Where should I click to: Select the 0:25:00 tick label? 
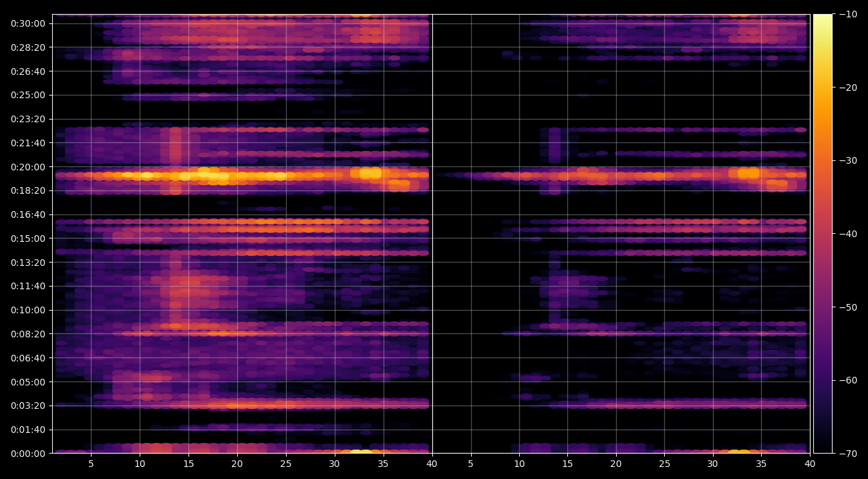(x=27, y=95)
